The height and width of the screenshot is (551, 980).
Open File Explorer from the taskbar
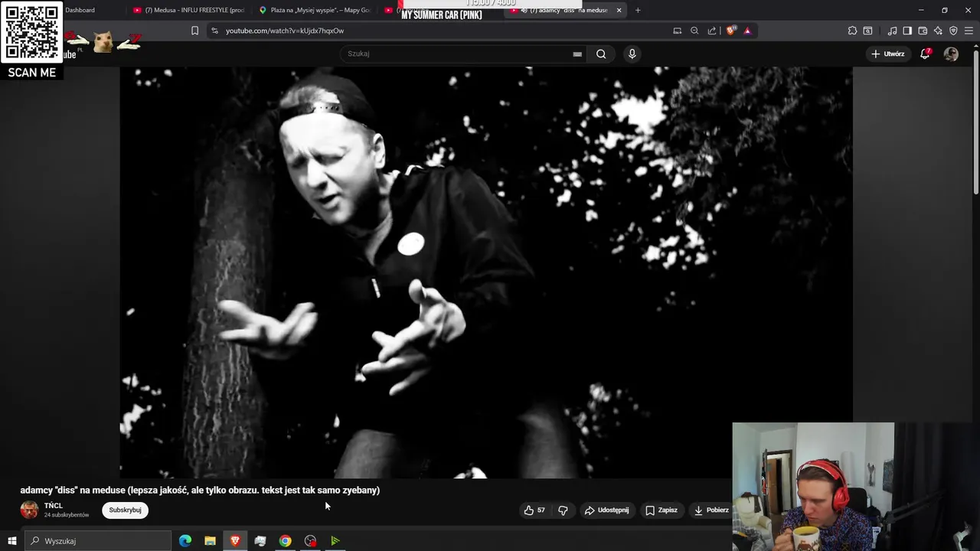(210, 541)
